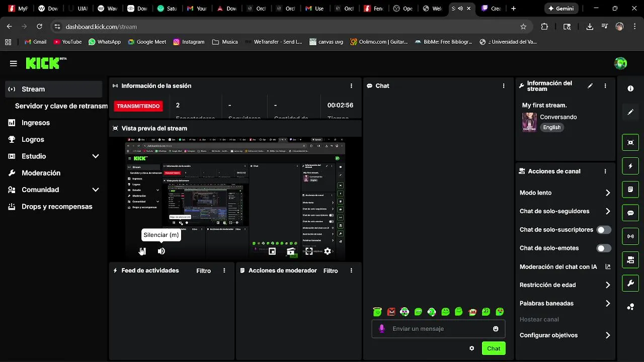Image resolution: width=644 pixels, height=362 pixels.
Task: Click Filtro in Feed de actividades
Action: coord(203,270)
